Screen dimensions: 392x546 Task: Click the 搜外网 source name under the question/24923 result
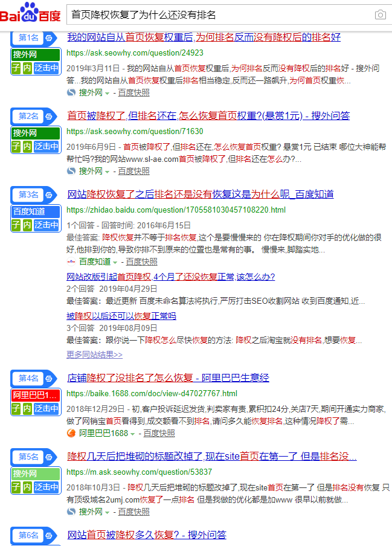91,92
